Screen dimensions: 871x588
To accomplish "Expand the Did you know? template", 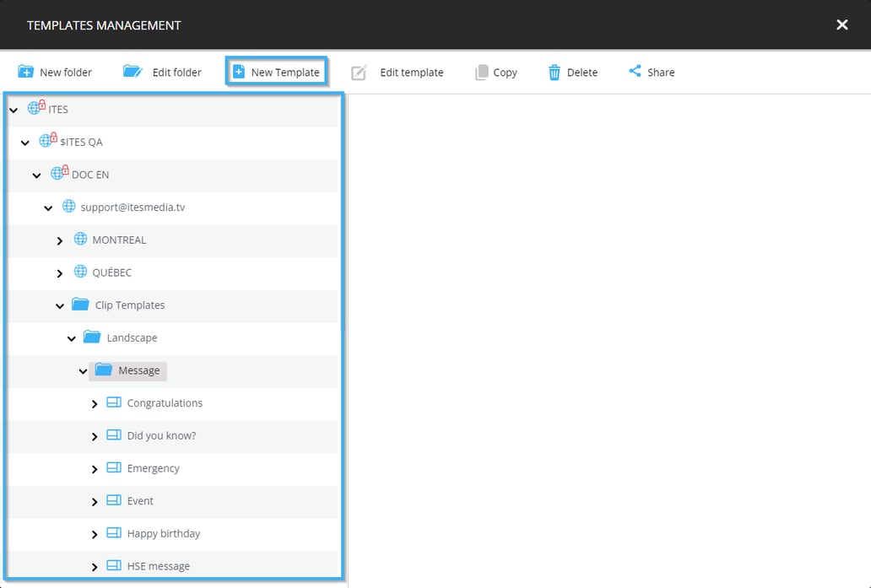I will tap(95, 436).
